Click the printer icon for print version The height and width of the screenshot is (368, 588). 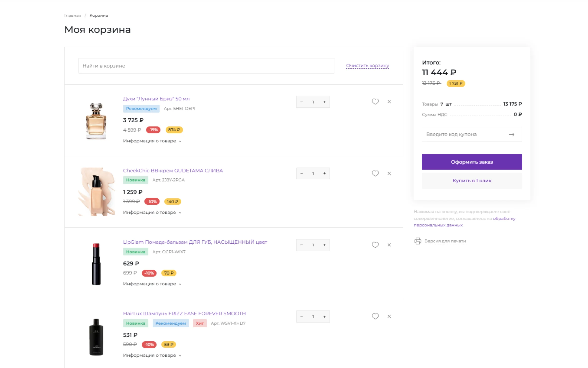tap(418, 241)
